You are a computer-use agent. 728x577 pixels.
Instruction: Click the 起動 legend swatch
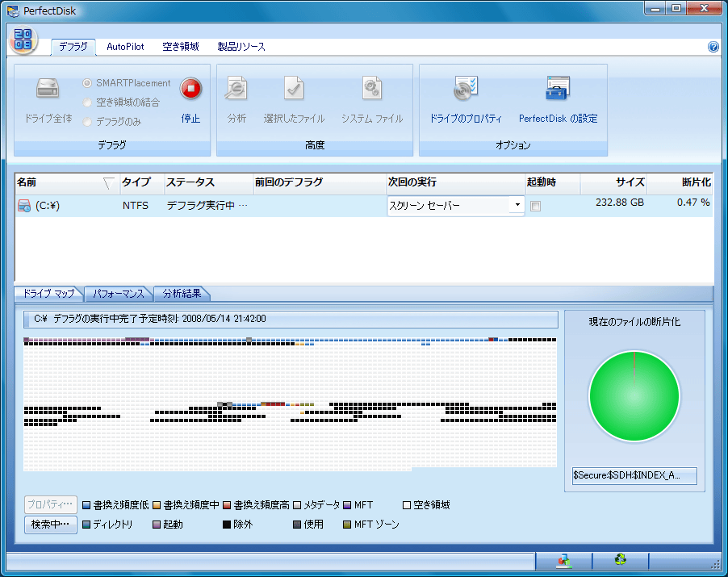click(x=157, y=525)
